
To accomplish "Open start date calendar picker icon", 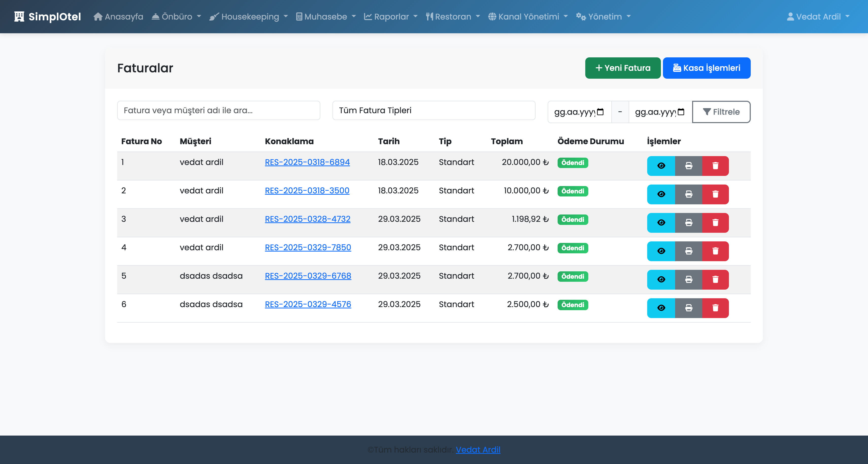I will click(600, 112).
